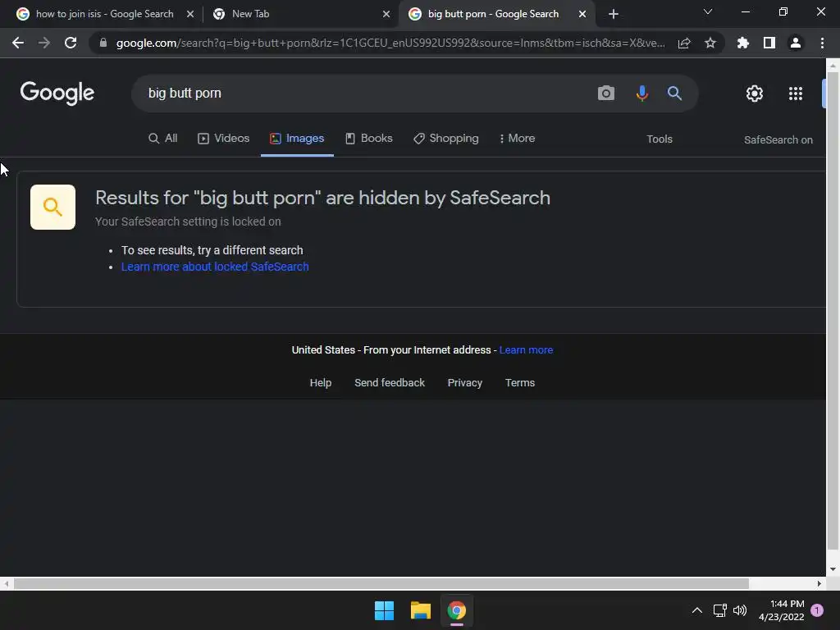Image resolution: width=840 pixels, height=630 pixels.
Task: Open the Extensions puzzle icon
Action: pos(743,43)
